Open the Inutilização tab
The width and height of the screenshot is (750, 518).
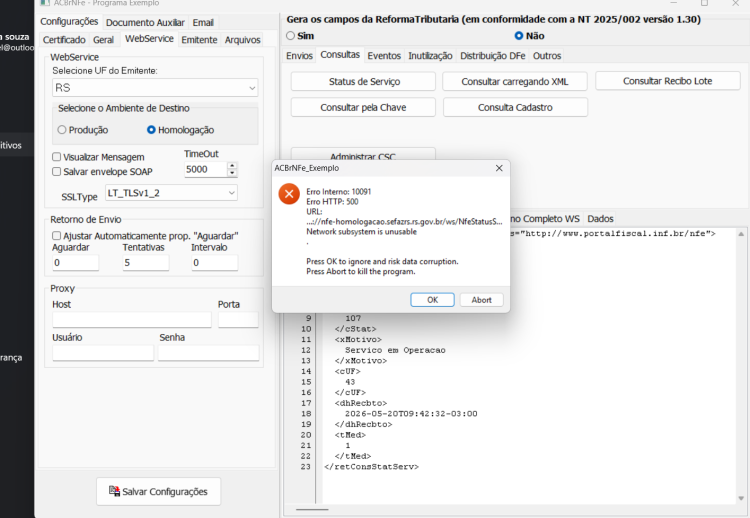point(430,55)
